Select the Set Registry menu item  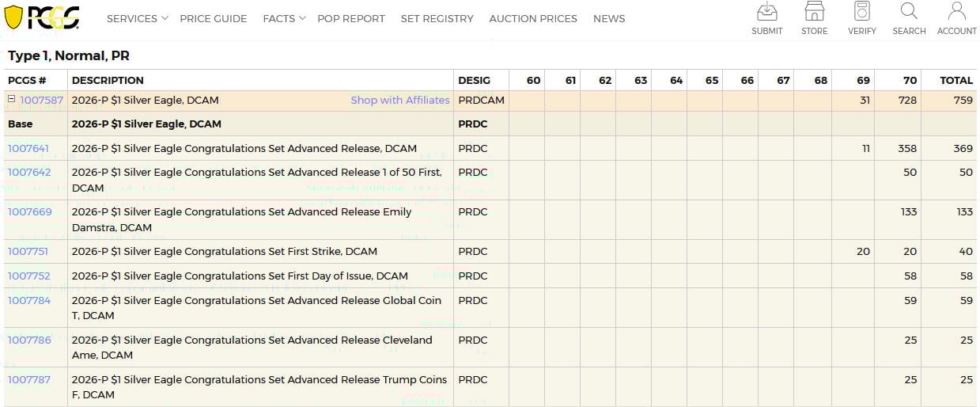click(437, 18)
